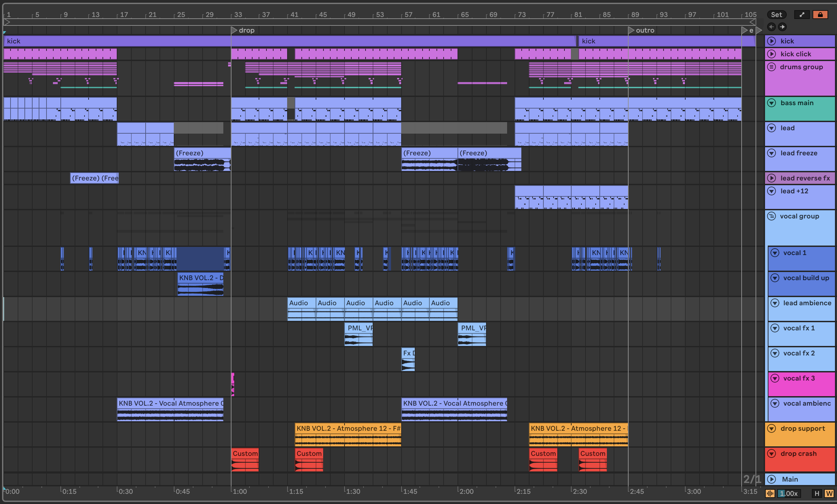Select the 'Fx D' clip on vocal fx 2
The height and width of the screenshot is (504, 837).
[x=408, y=360]
